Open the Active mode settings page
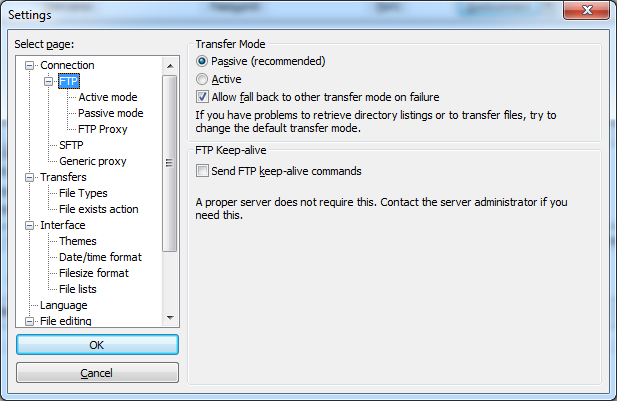Image resolution: width=617 pixels, height=401 pixels. (x=107, y=97)
